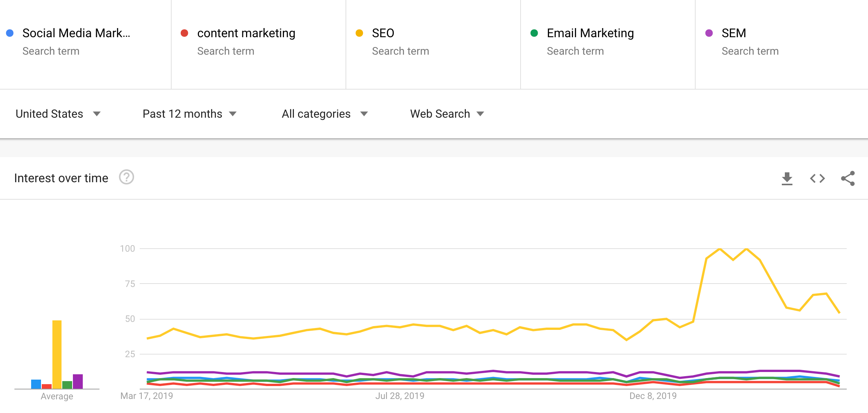This screenshot has height=413, width=868.
Task: Open the All categories dropdown
Action: (x=325, y=114)
